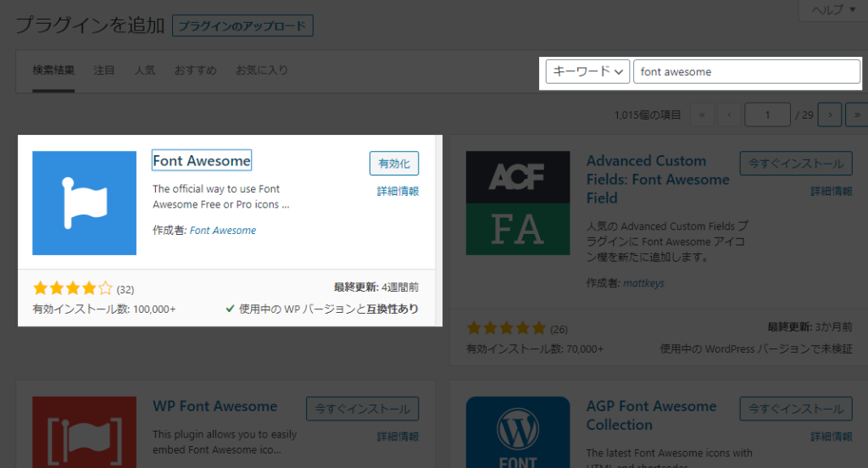Click the Font Awesome flag plugin icon
The height and width of the screenshot is (468, 868).
click(x=84, y=203)
